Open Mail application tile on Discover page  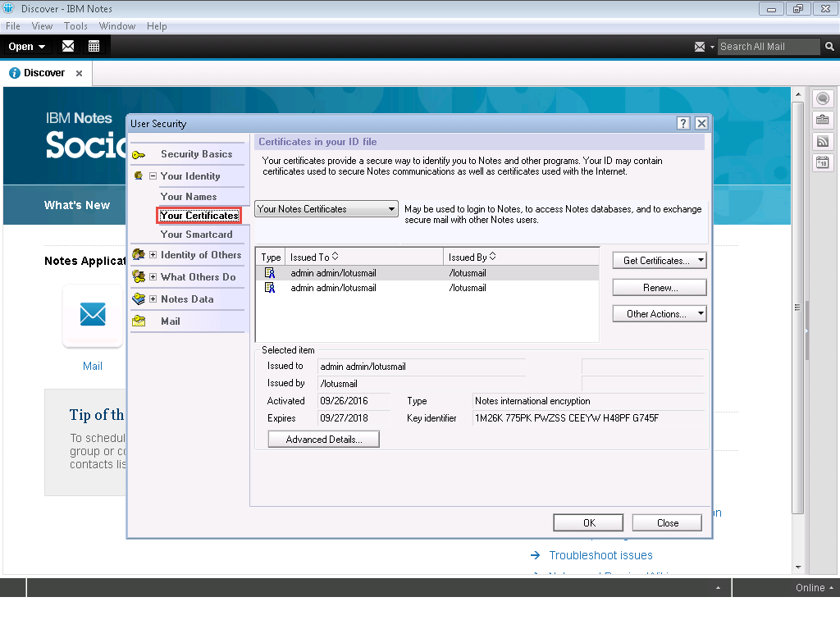click(x=93, y=315)
